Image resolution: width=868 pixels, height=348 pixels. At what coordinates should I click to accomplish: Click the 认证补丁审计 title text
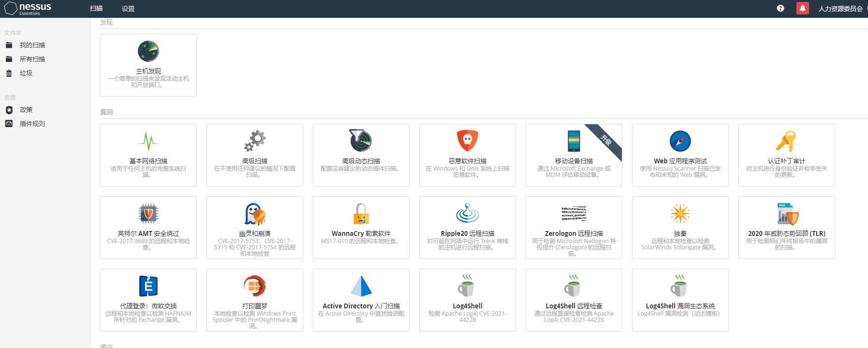[x=787, y=161]
